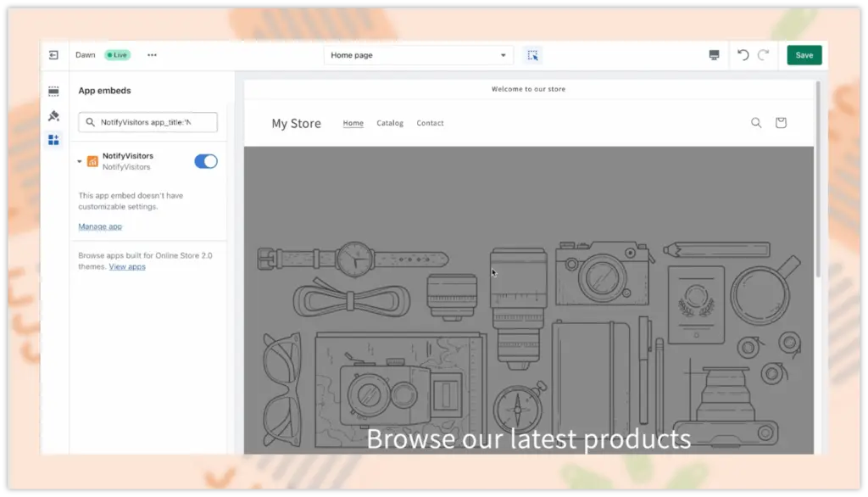
Task: Click the desktop preview view icon
Action: pyautogui.click(x=714, y=55)
